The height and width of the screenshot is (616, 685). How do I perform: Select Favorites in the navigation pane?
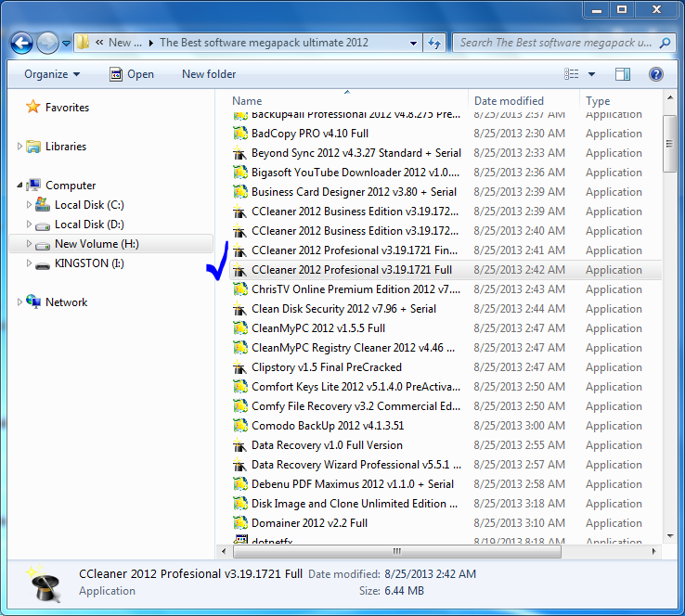click(67, 108)
